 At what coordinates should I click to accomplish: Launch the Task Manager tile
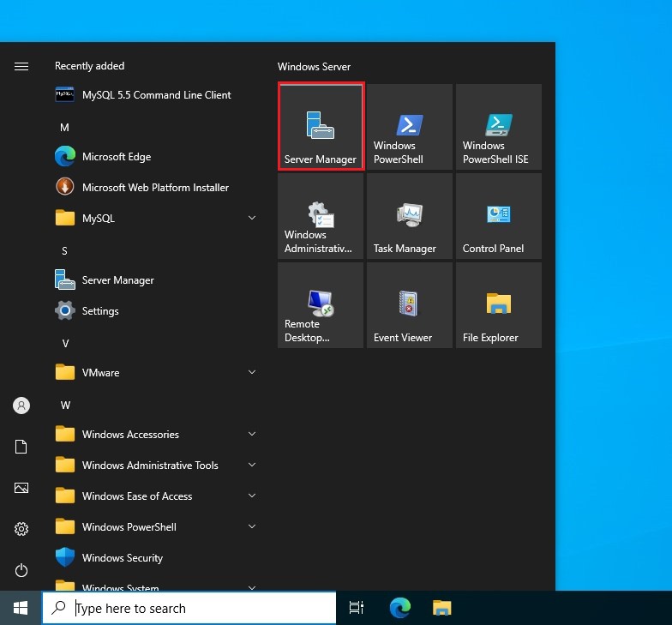point(410,216)
